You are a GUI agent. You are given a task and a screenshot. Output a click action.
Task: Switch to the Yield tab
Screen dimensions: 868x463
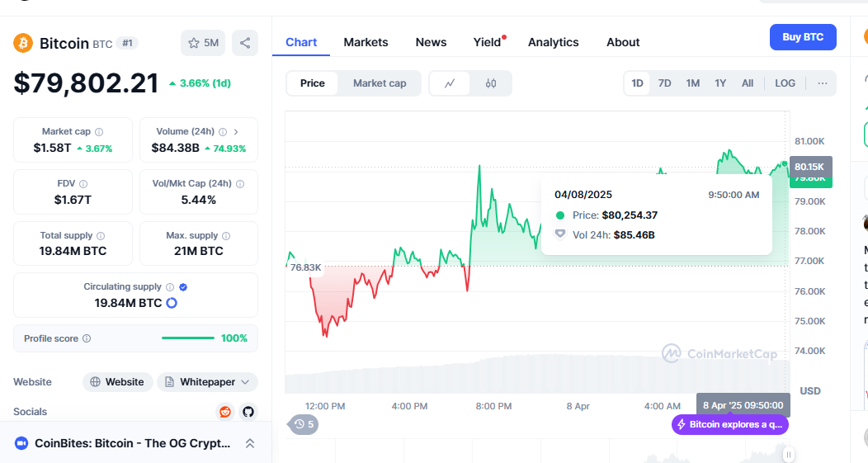487,43
